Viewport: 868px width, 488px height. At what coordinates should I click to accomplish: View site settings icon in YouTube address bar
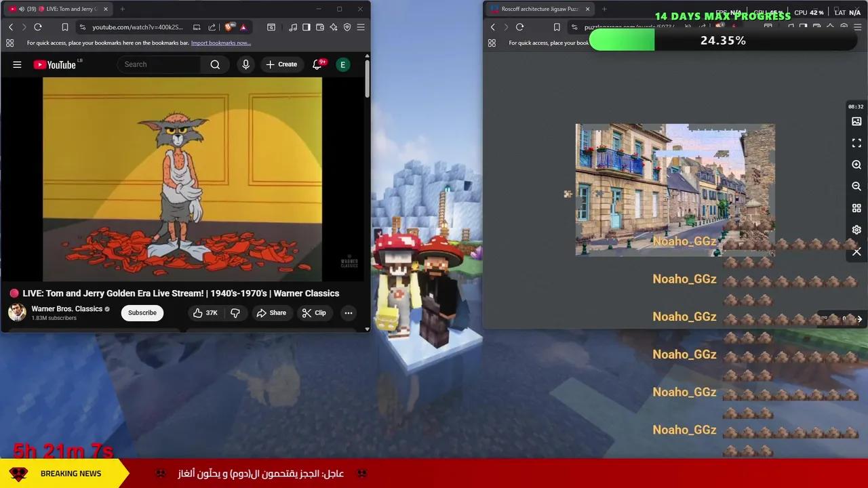tap(82, 27)
